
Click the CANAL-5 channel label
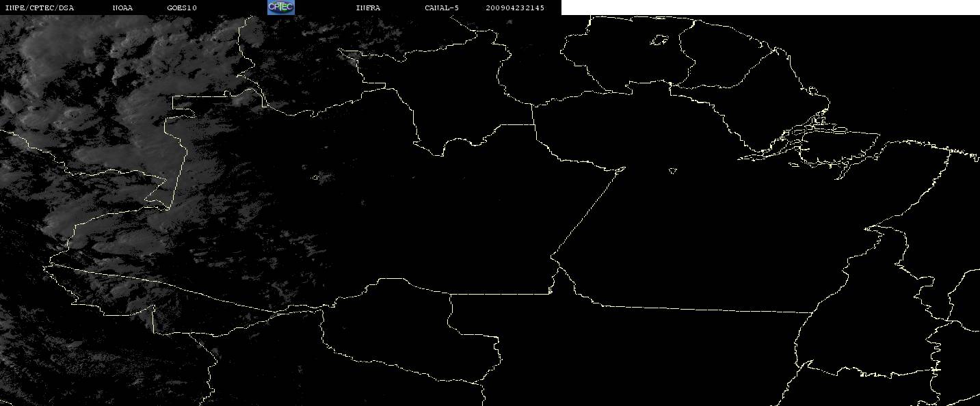tap(442, 8)
